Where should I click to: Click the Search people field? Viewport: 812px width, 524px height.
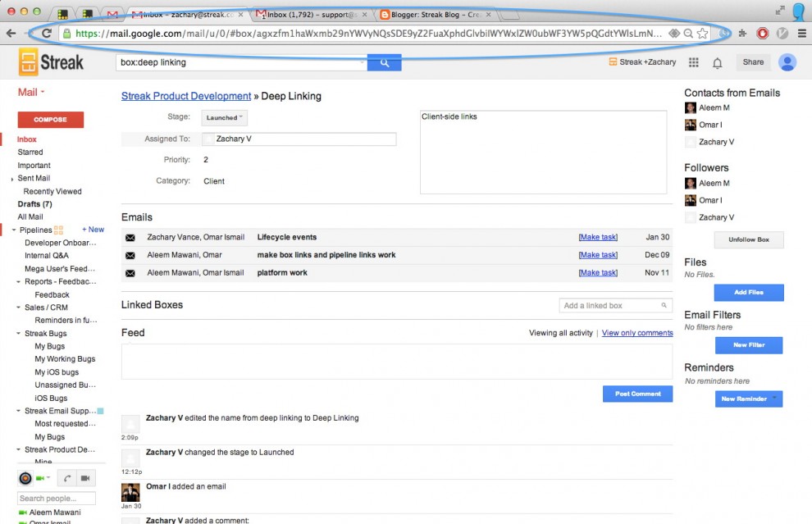point(57,498)
